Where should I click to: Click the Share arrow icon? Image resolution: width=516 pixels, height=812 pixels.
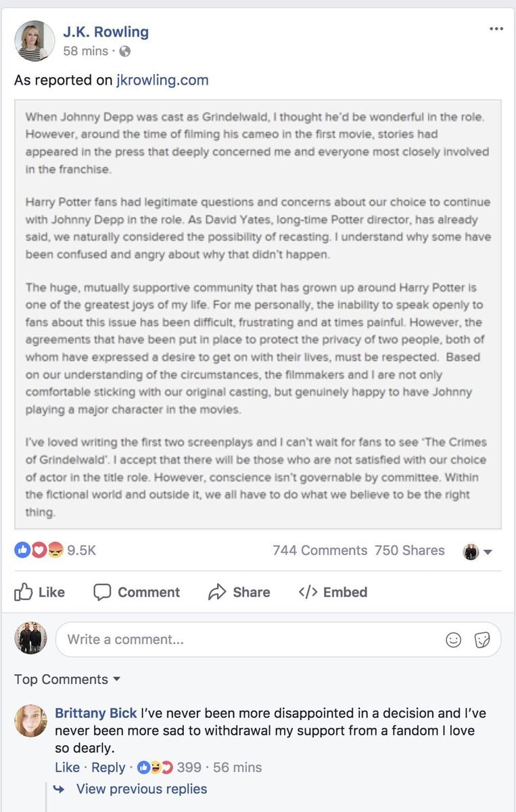(217, 592)
